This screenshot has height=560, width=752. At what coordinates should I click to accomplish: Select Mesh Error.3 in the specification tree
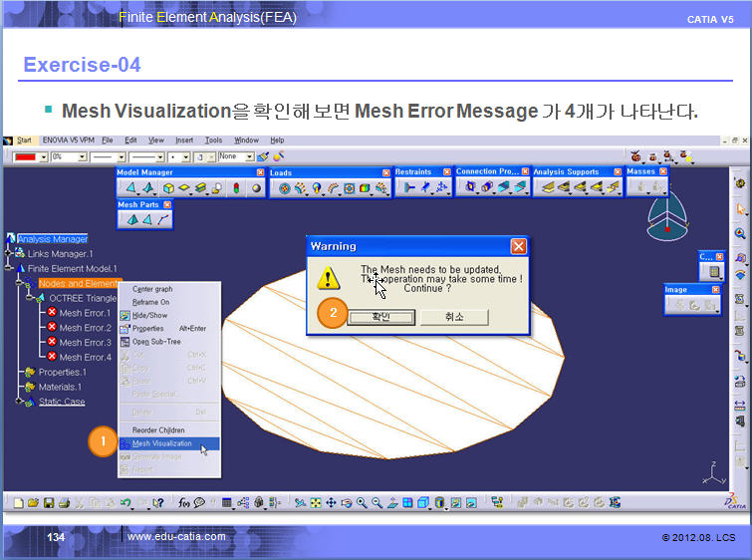(x=84, y=342)
